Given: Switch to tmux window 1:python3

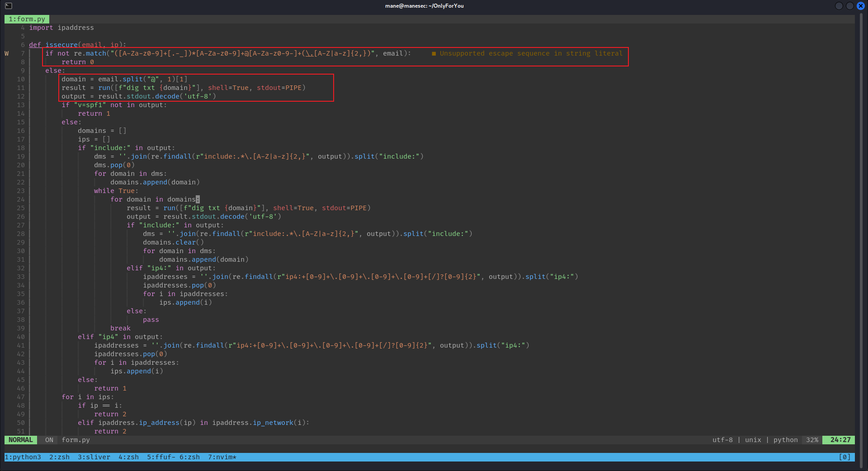Looking at the screenshot, I should [23, 457].
